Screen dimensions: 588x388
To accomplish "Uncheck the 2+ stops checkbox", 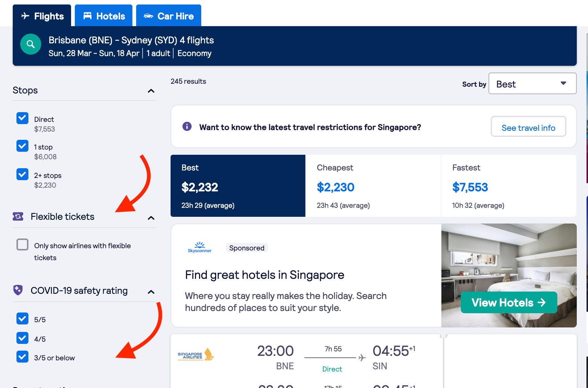I will tap(22, 174).
